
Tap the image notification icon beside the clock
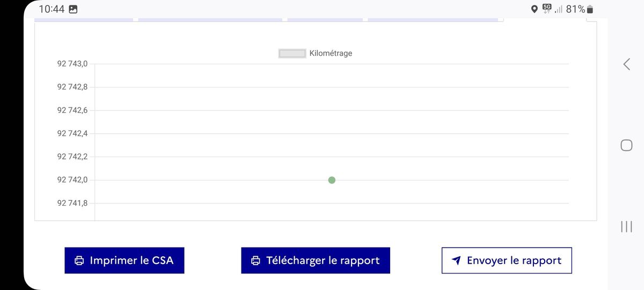[73, 9]
